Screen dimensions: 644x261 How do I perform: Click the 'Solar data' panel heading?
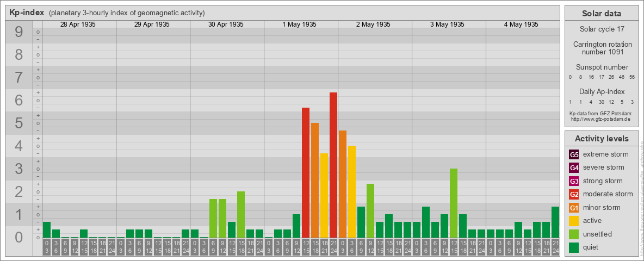pos(602,14)
